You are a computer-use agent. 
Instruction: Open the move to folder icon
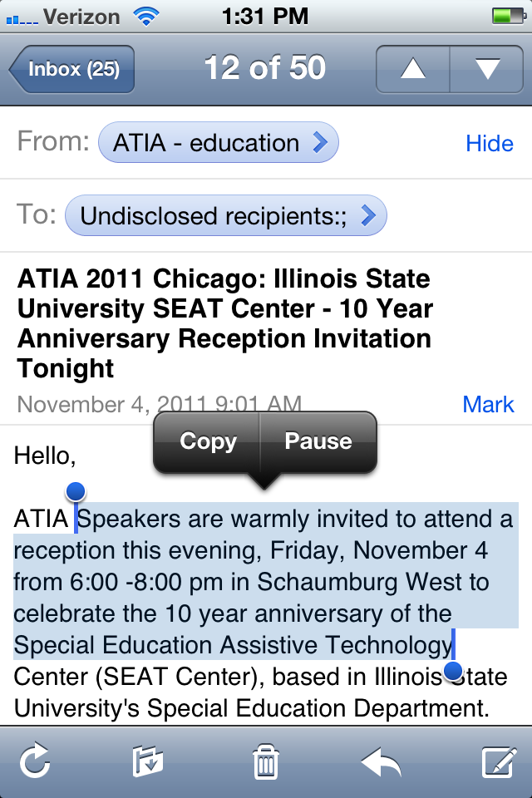coord(148,761)
